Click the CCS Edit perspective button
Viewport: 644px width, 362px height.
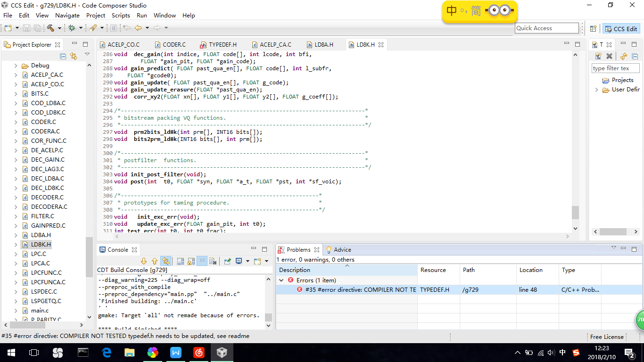[621, 29]
